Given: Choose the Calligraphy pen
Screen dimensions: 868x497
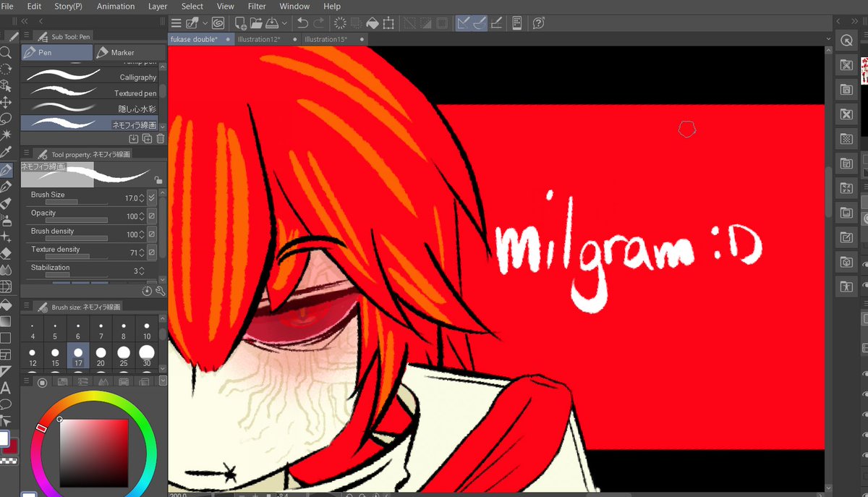Looking at the screenshot, I should click(90, 77).
